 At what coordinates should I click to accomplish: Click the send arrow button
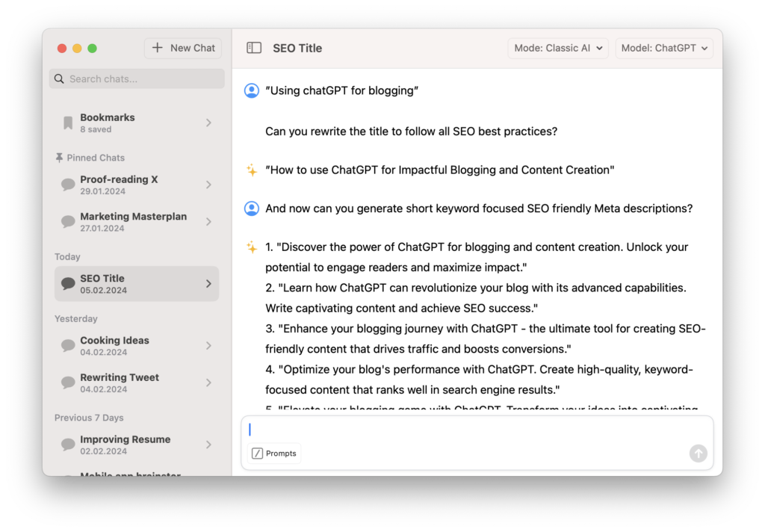click(x=699, y=454)
